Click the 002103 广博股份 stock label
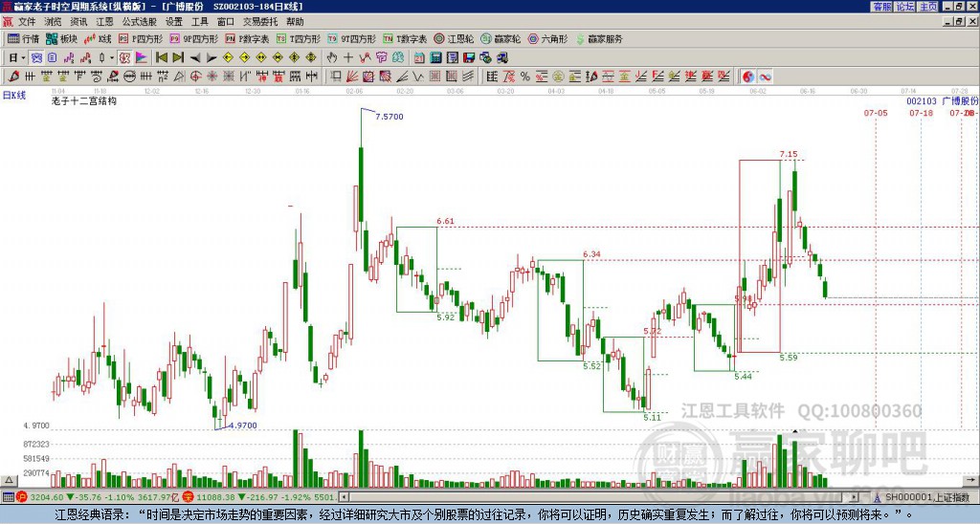 (943, 101)
